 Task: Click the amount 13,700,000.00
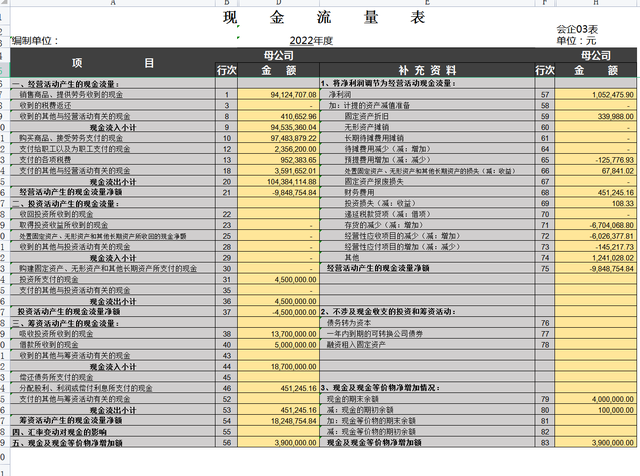tap(293, 334)
